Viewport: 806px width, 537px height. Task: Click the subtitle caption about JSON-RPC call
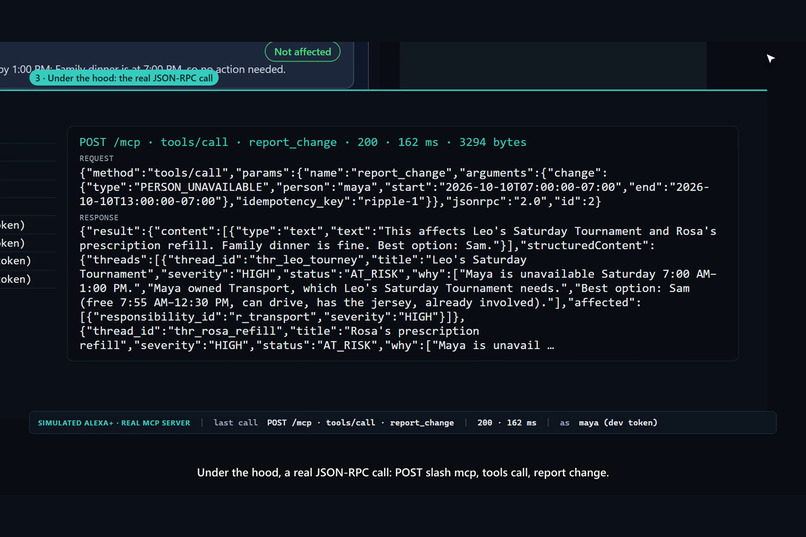[402, 473]
